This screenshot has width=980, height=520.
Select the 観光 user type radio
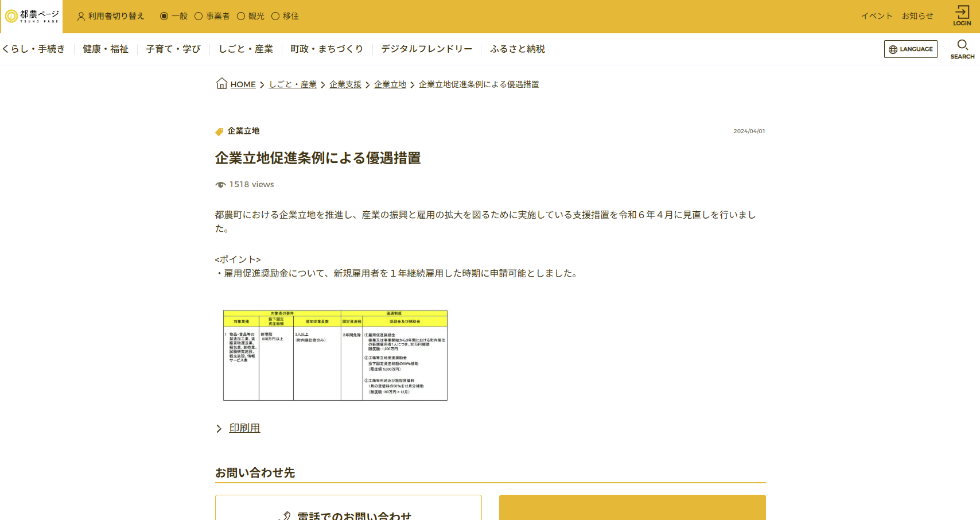point(241,16)
